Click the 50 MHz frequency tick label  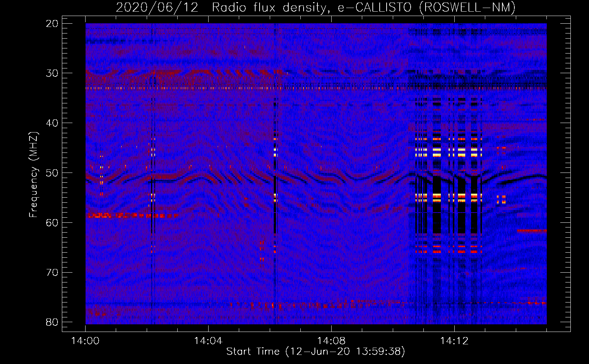click(52, 173)
